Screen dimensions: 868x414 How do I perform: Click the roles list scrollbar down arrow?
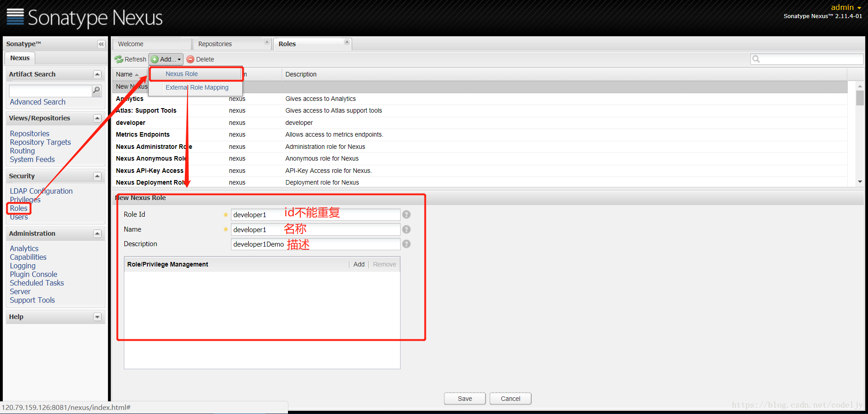coord(860,181)
